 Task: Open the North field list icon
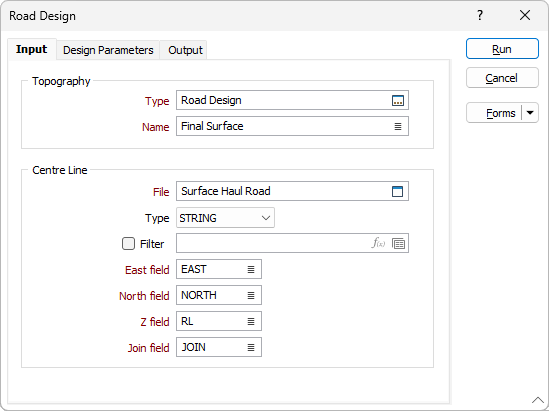click(251, 295)
